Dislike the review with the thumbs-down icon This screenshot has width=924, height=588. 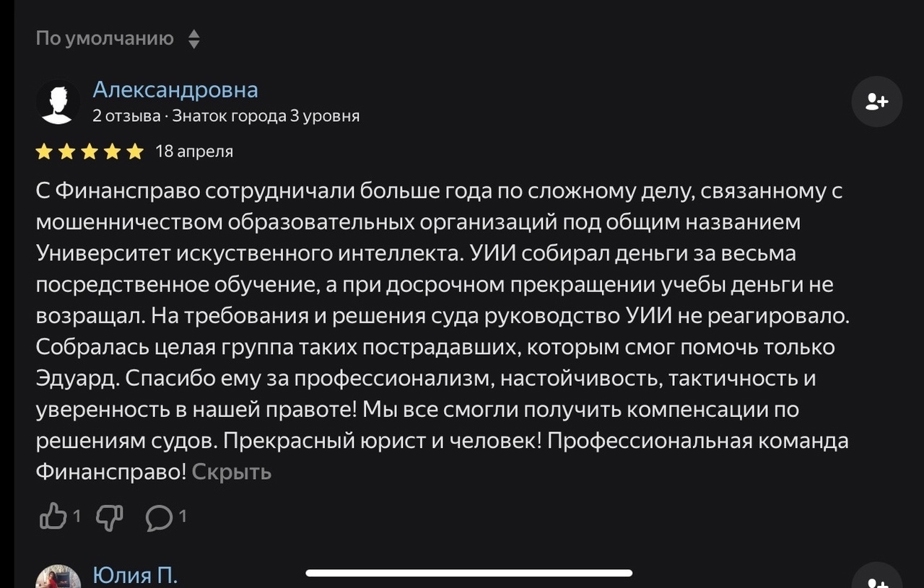(x=110, y=517)
